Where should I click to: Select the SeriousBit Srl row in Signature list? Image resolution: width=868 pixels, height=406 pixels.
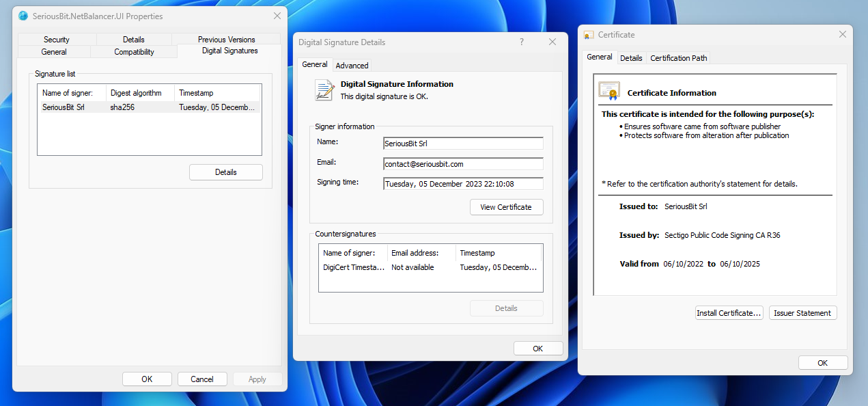click(150, 107)
